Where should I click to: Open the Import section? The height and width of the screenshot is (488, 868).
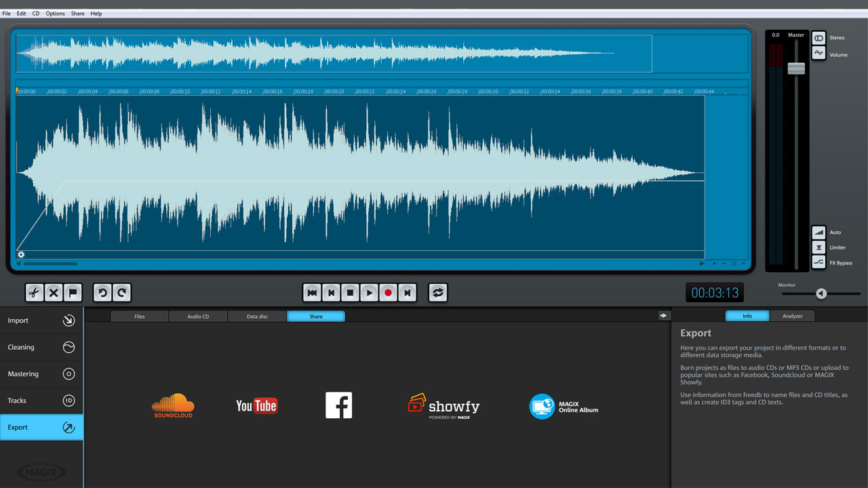tap(41, 321)
